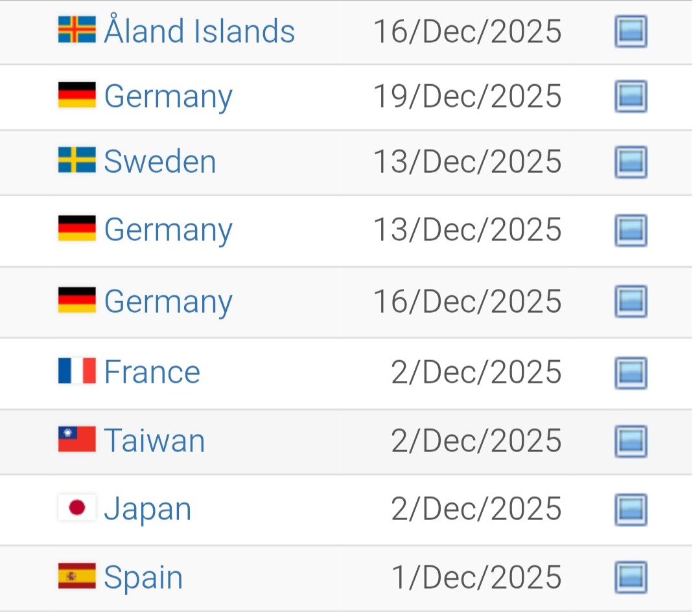This screenshot has height=612, width=700.
Task: Open the Åland Islands link
Action: 199,31
